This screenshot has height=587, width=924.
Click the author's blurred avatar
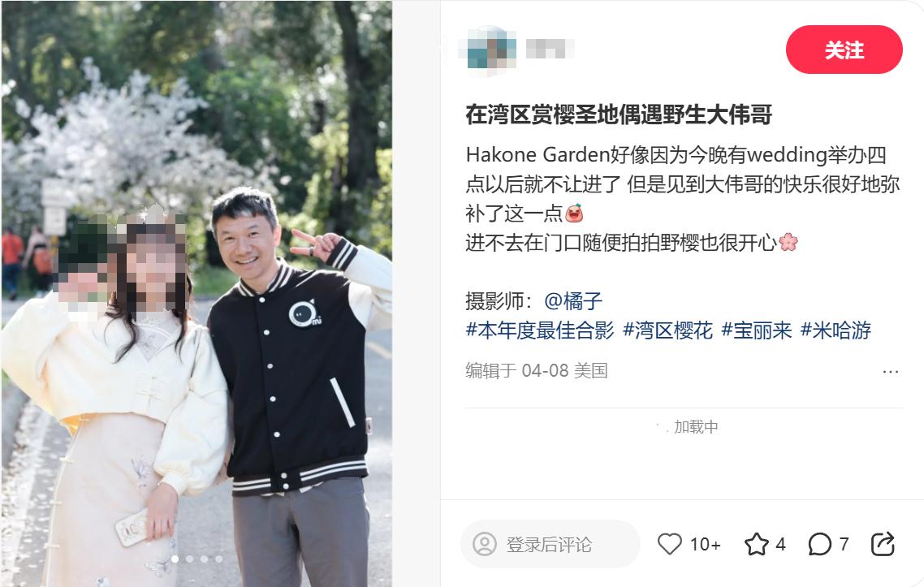[488, 50]
